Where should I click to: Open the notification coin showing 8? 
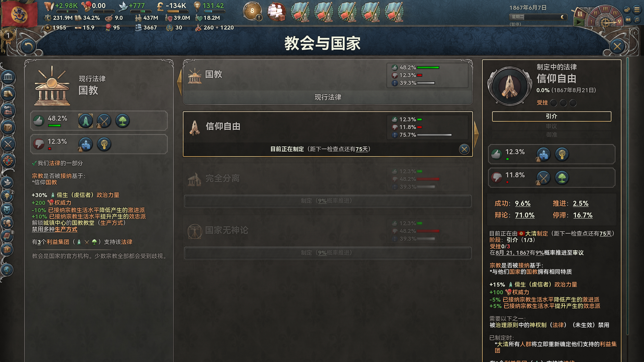pos(252,11)
